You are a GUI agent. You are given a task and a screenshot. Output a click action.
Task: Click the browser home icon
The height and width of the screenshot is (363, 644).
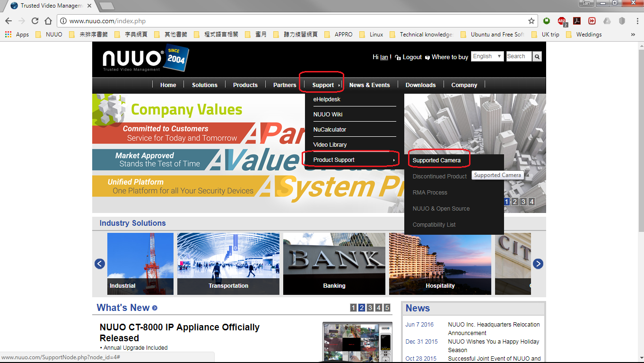pos(48,21)
